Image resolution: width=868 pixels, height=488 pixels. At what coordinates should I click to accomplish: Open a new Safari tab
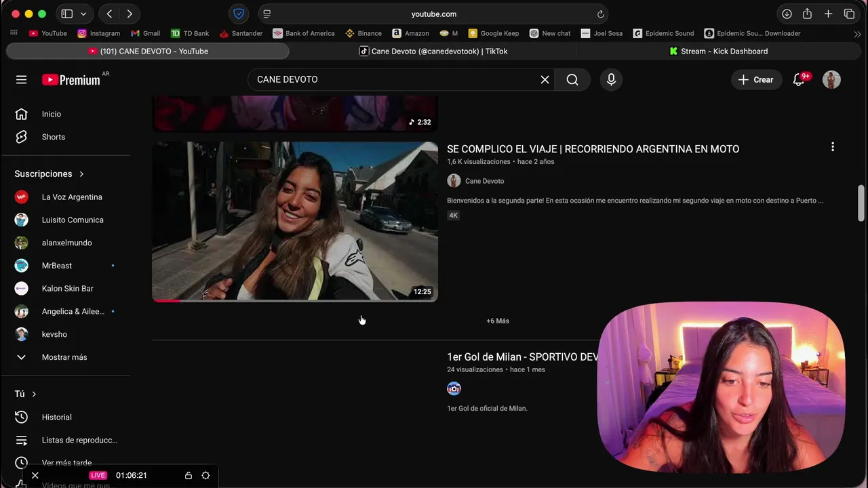click(x=828, y=14)
